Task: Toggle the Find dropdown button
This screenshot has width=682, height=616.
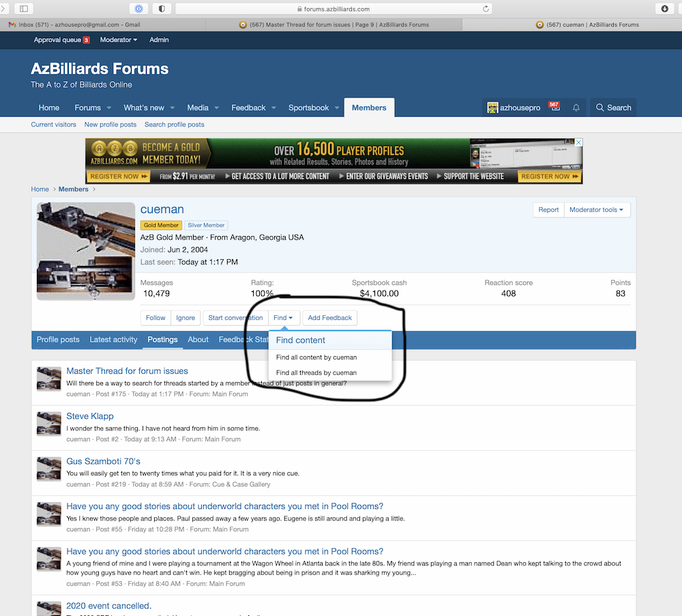Action: [283, 318]
